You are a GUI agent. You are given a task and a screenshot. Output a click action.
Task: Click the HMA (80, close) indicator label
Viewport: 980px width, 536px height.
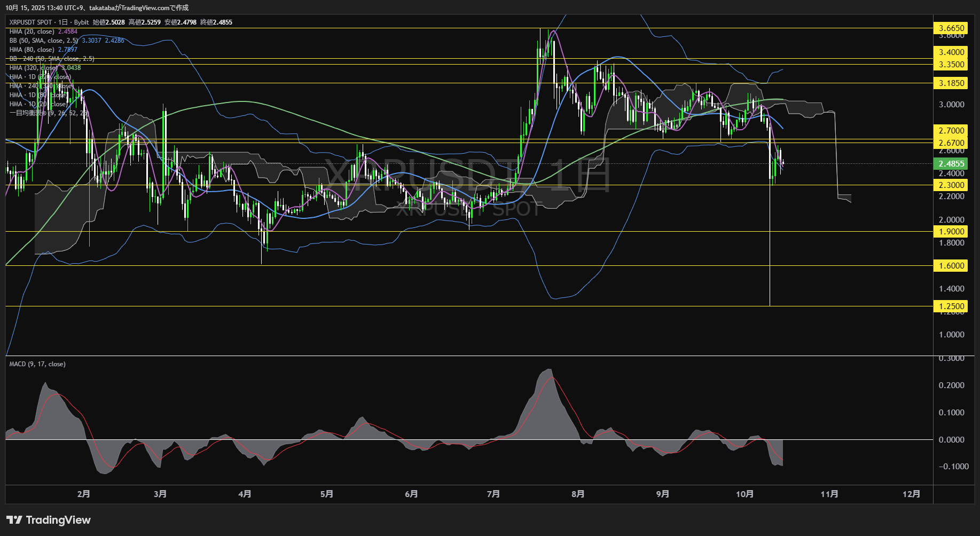click(x=32, y=50)
